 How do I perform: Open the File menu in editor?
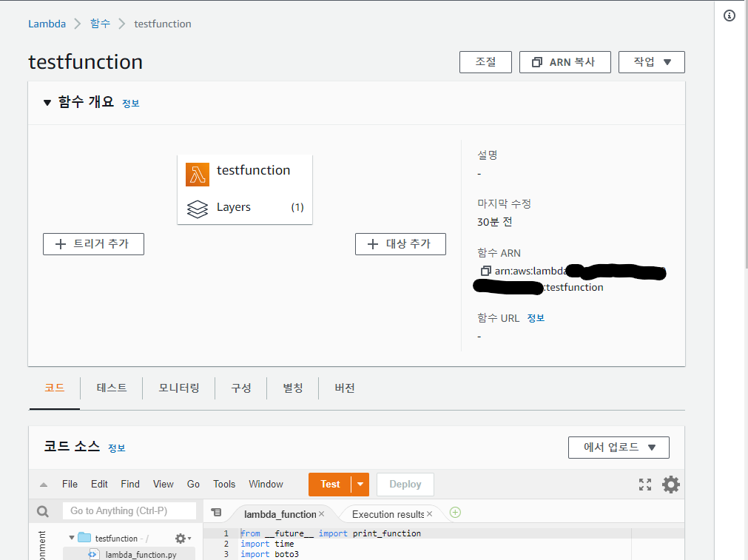[x=70, y=484]
